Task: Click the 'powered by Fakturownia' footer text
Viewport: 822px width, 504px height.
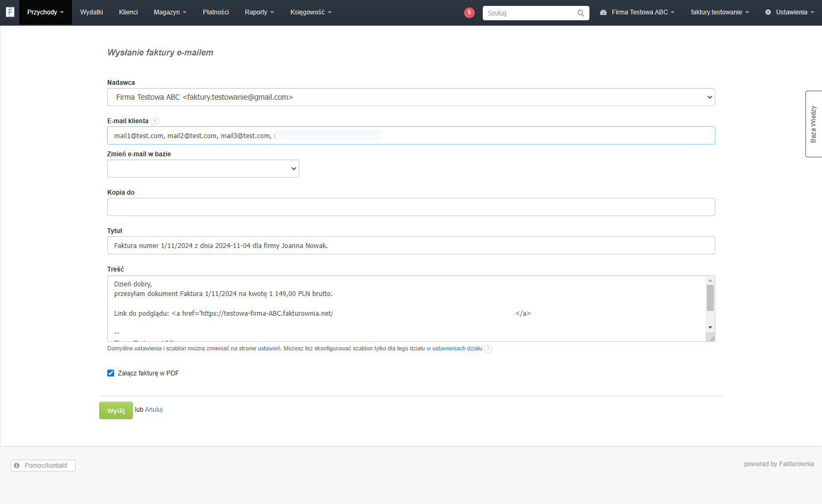Action: click(779, 464)
